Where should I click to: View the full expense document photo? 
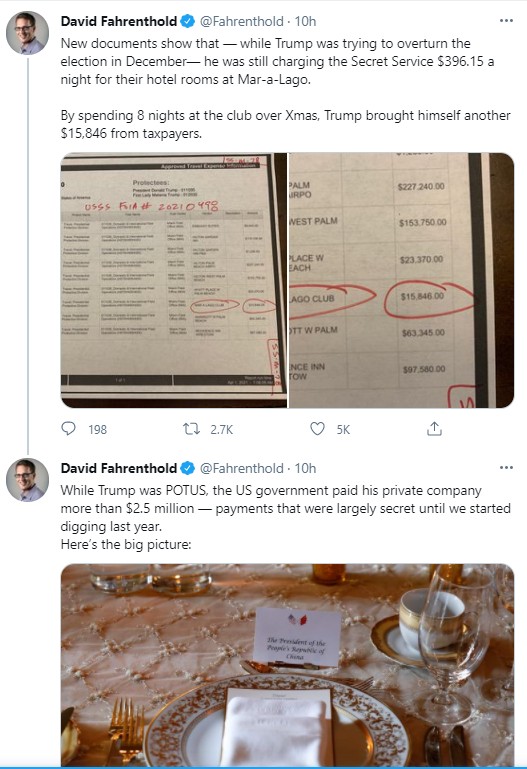tap(174, 280)
